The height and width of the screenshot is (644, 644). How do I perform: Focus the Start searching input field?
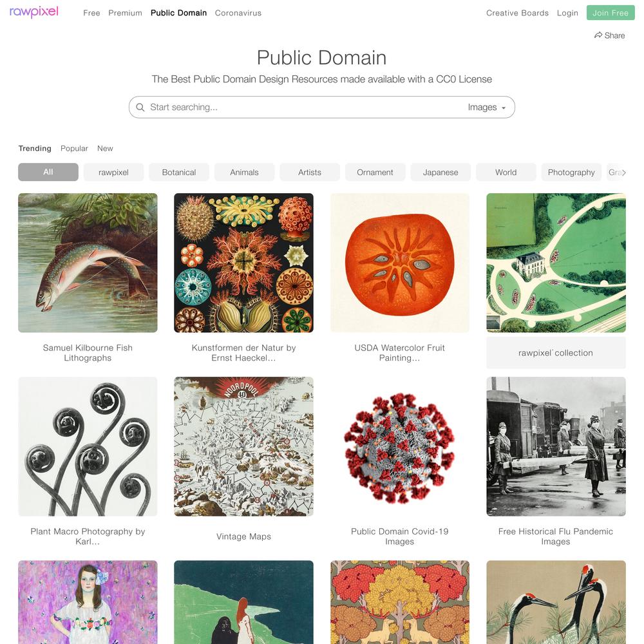(304, 107)
